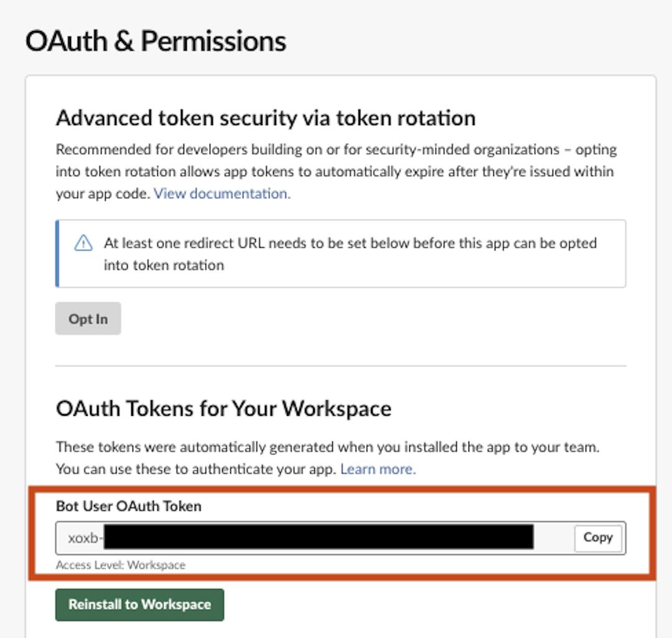Click the blacked-out portion of the token
This screenshot has height=638, width=672.
(319, 537)
